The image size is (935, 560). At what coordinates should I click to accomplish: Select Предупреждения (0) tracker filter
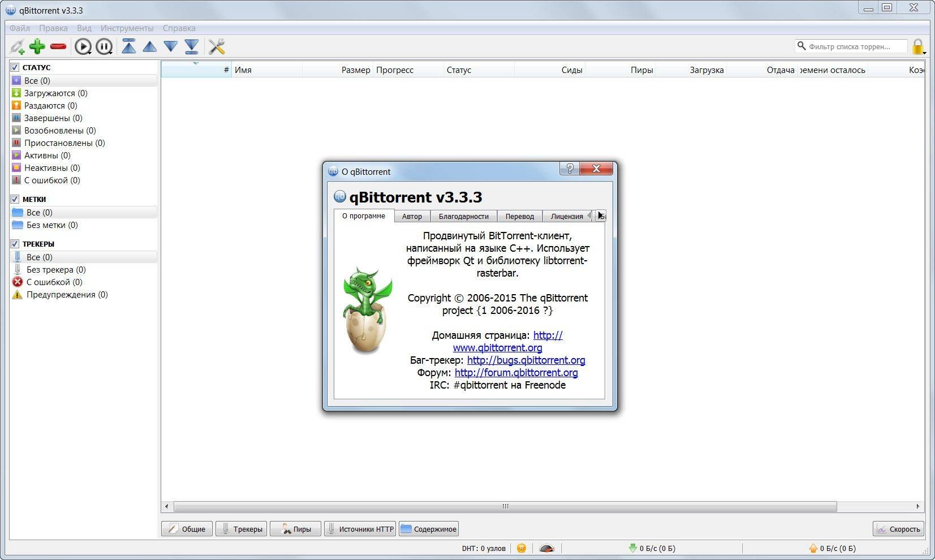coord(84,294)
